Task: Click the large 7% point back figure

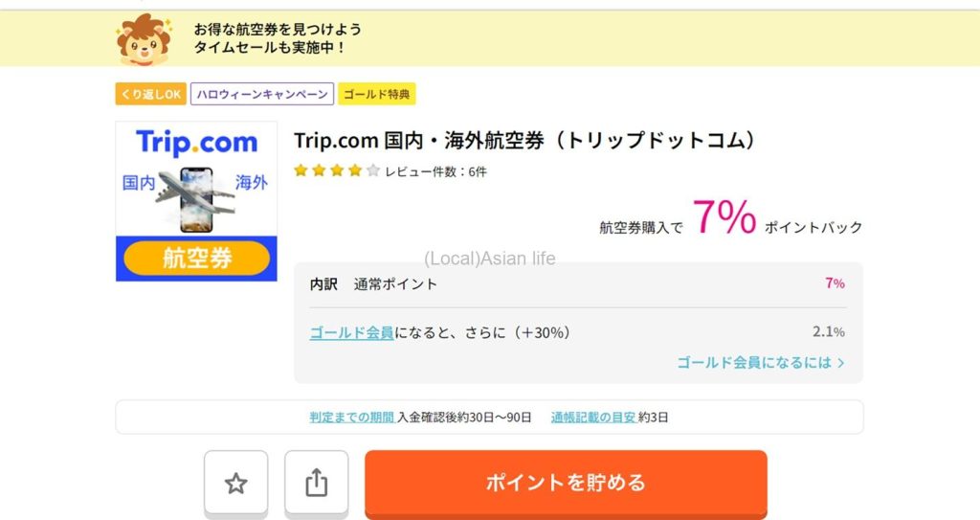Action: (724, 218)
